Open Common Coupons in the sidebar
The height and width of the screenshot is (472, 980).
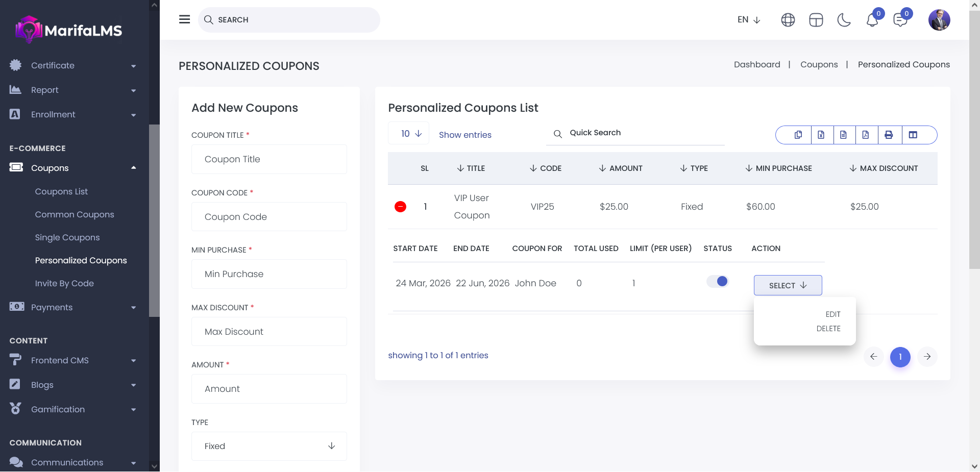pos(75,214)
